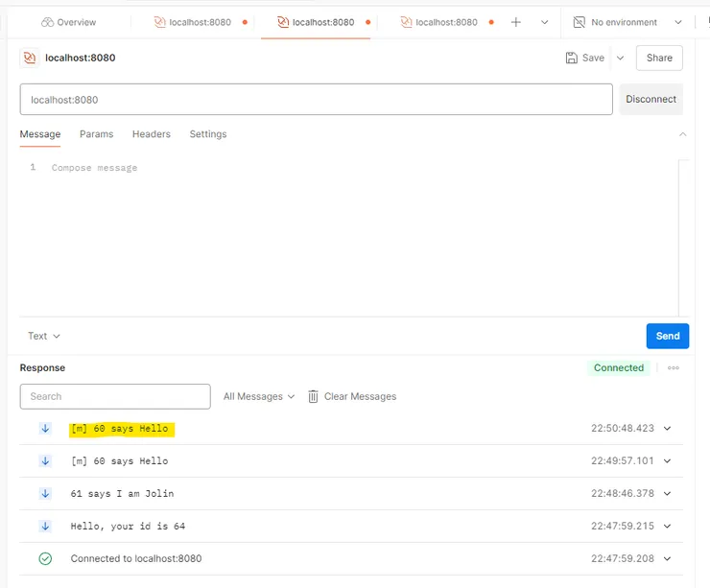Screen dimensions: 710x588
Task: Focus the response Search field
Action: pyautogui.click(x=115, y=396)
